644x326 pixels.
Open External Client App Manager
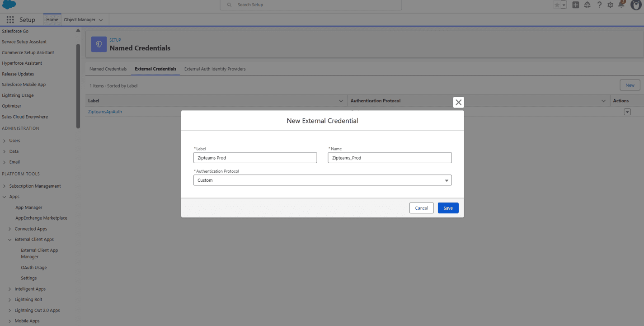click(x=39, y=253)
